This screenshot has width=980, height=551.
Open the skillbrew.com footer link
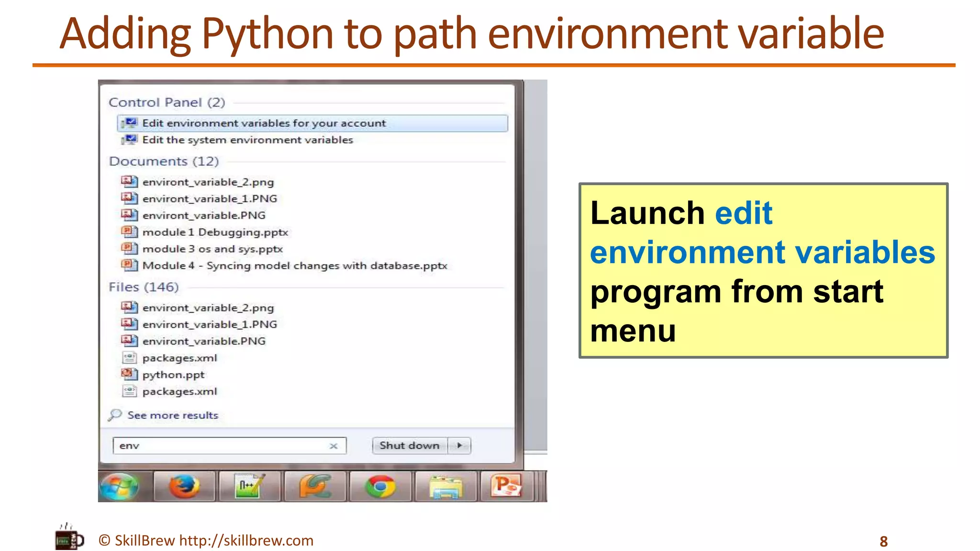coord(246,540)
